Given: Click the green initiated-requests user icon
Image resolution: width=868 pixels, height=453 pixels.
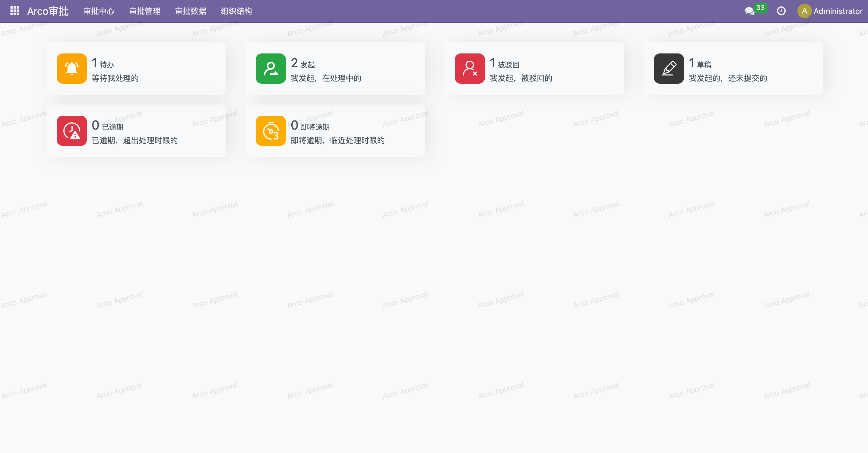Looking at the screenshot, I should [271, 69].
